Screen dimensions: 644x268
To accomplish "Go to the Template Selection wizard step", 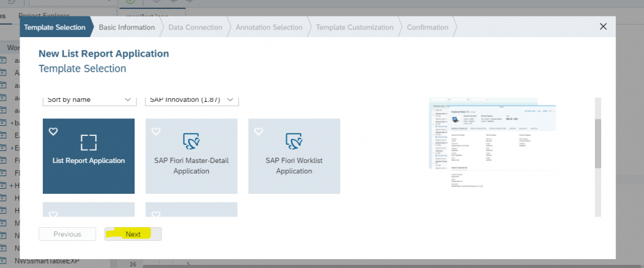I will pyautogui.click(x=55, y=28).
